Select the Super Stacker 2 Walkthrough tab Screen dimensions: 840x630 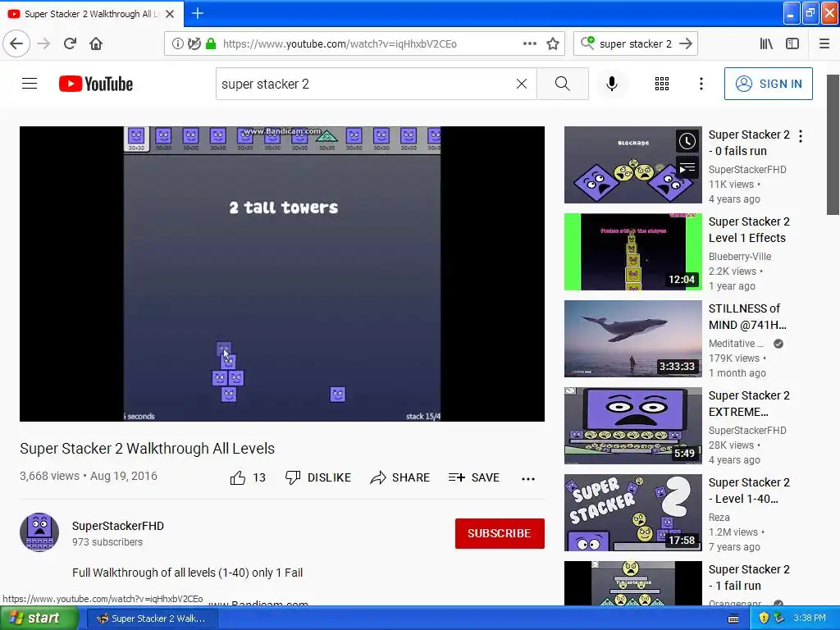[91, 14]
